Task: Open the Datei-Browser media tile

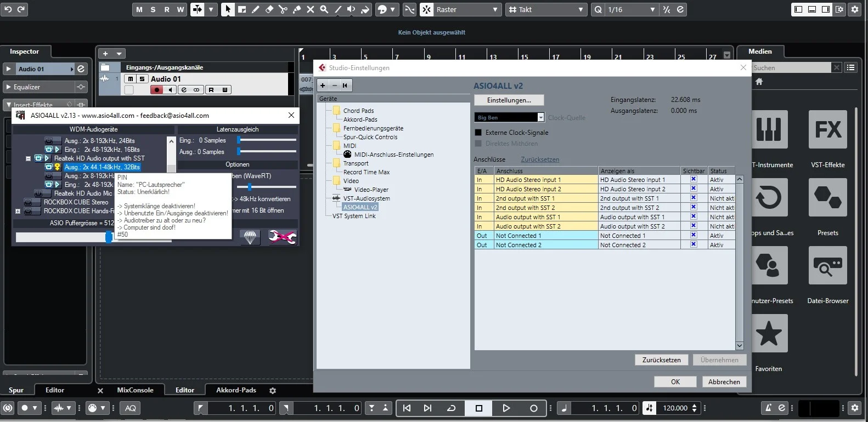Action: pos(827,265)
